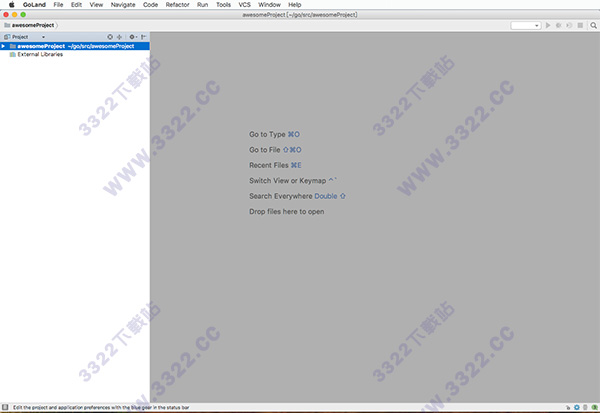Hide the Project tool window
Image resolution: width=600 pixels, height=413 pixels.
tap(143, 37)
